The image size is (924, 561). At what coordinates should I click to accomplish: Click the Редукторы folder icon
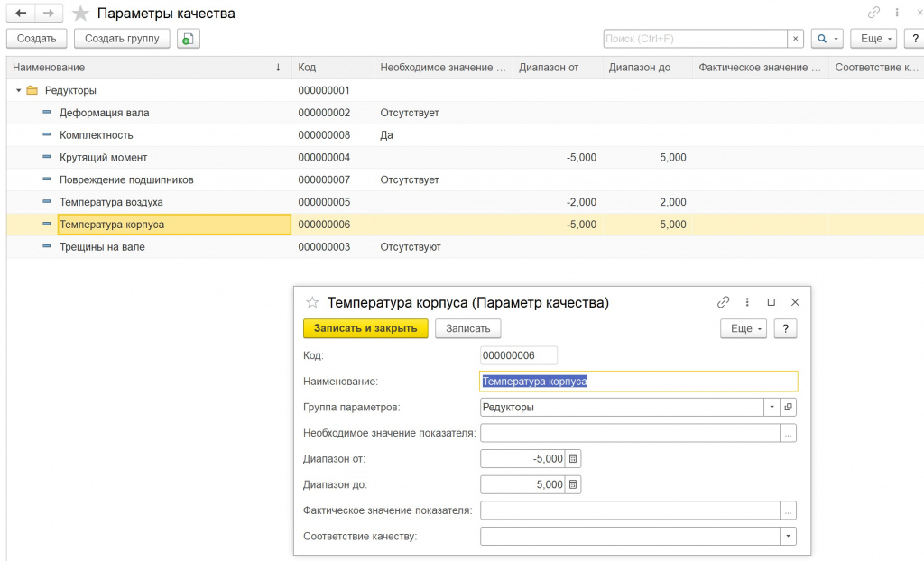pos(32,90)
